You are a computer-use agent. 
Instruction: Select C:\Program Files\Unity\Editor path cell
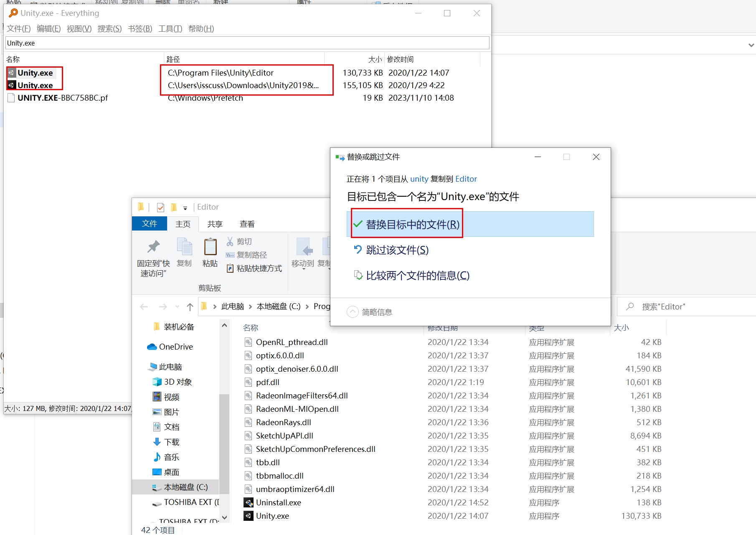221,73
